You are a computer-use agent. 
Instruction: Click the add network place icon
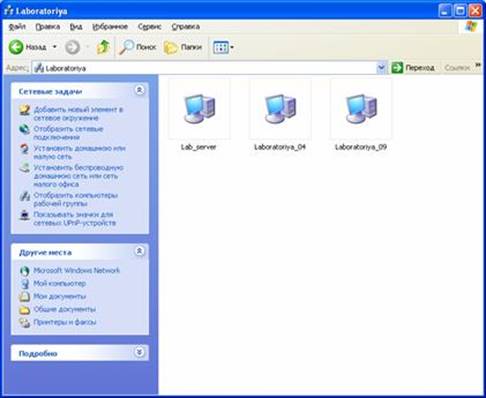[x=25, y=110]
